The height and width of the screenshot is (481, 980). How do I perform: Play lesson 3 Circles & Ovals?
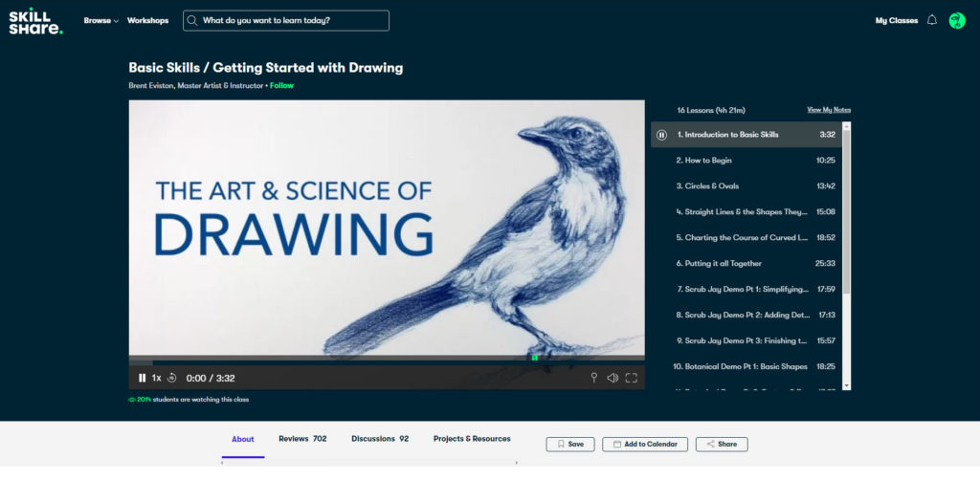pyautogui.click(x=746, y=186)
